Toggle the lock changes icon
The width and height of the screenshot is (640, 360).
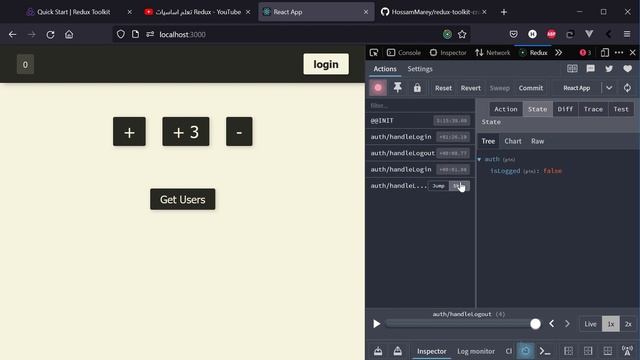point(417,88)
